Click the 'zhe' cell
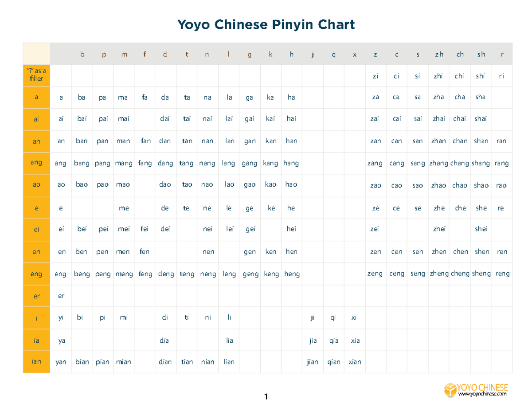 tap(439, 208)
